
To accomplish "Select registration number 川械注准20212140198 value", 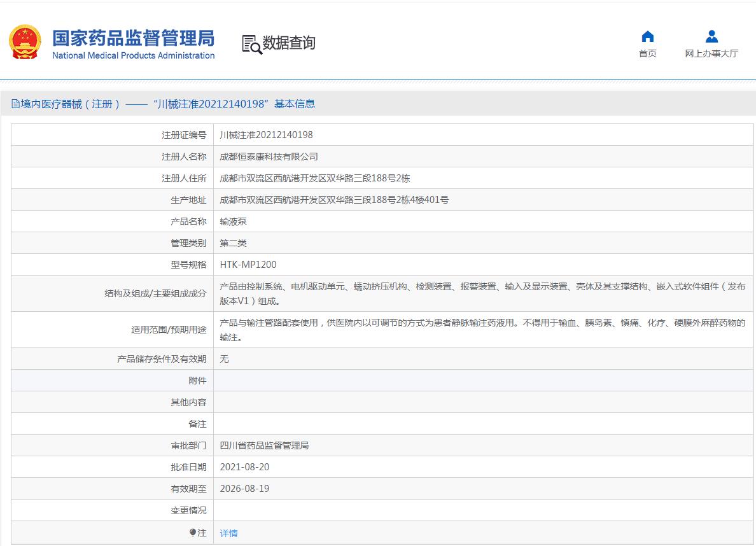I will click(x=266, y=135).
